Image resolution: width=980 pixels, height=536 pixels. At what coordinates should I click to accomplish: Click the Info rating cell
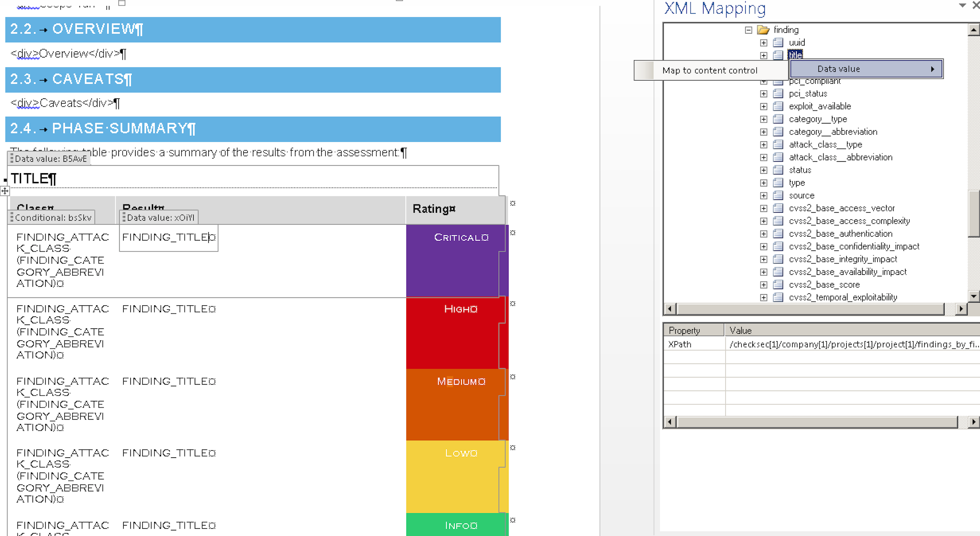coord(457,524)
